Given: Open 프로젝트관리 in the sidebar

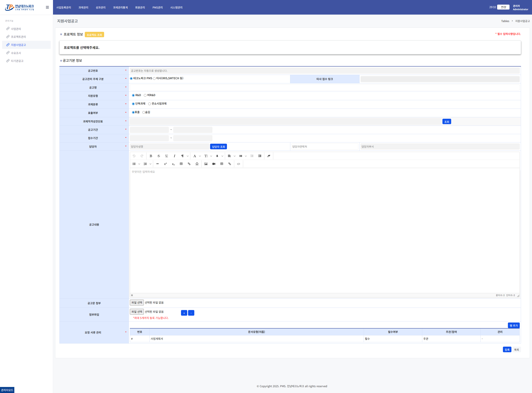Looking at the screenshot, I should pos(18,37).
